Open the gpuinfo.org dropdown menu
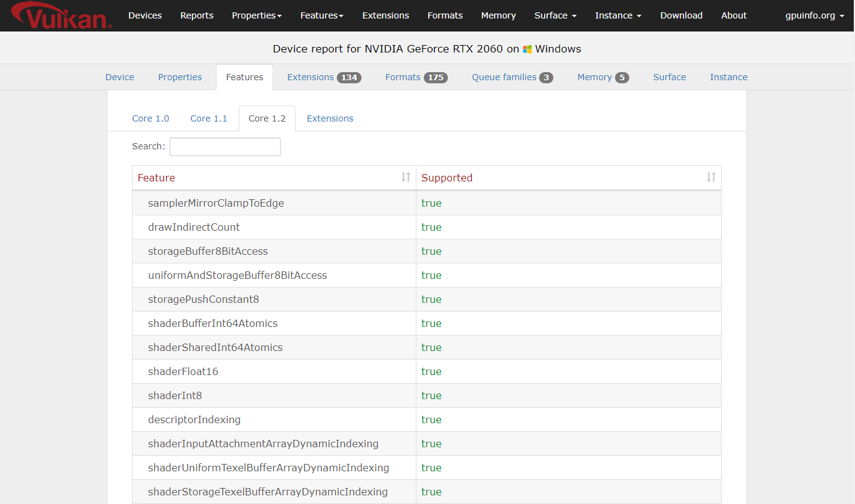The height and width of the screenshot is (504, 855). [x=815, y=15]
